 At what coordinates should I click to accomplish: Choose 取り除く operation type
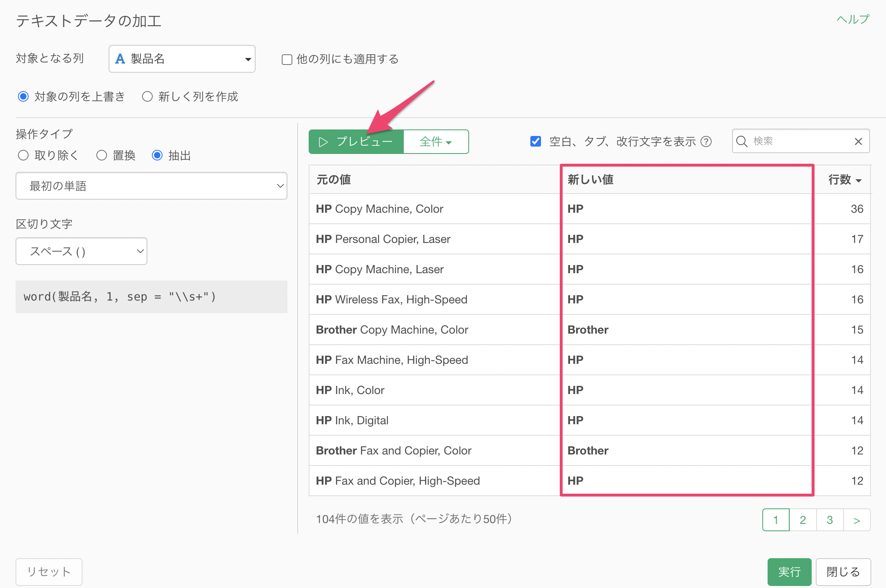click(x=23, y=156)
